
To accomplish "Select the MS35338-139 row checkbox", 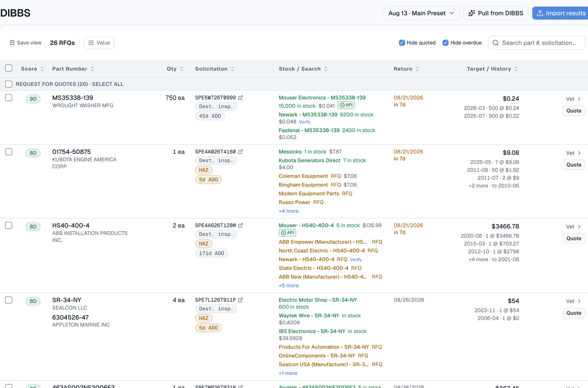I will pyautogui.click(x=9, y=98).
